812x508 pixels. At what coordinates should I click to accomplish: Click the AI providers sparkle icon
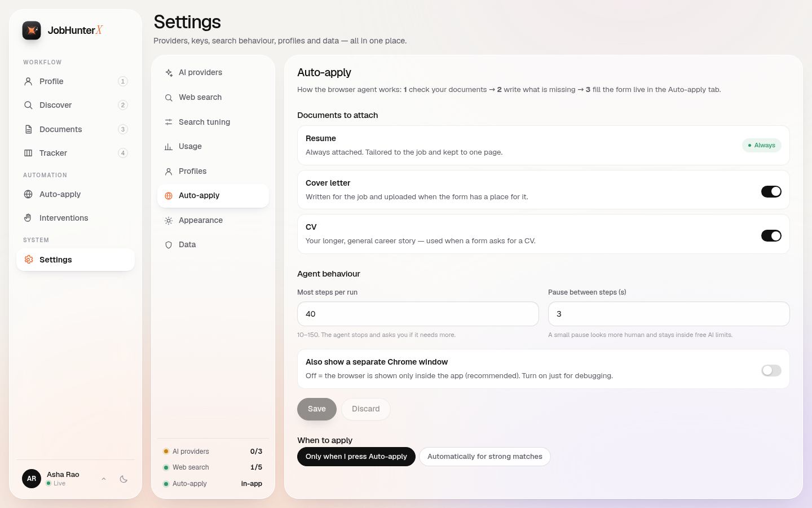pos(169,73)
